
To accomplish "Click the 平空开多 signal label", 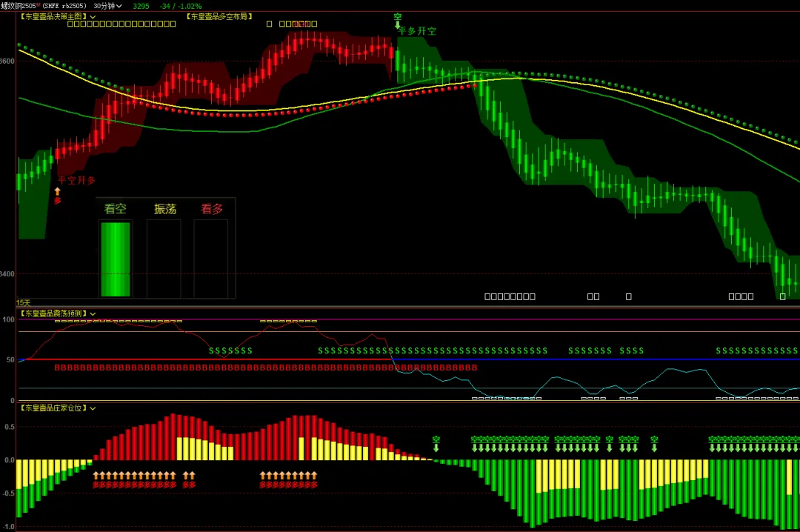I will point(76,180).
